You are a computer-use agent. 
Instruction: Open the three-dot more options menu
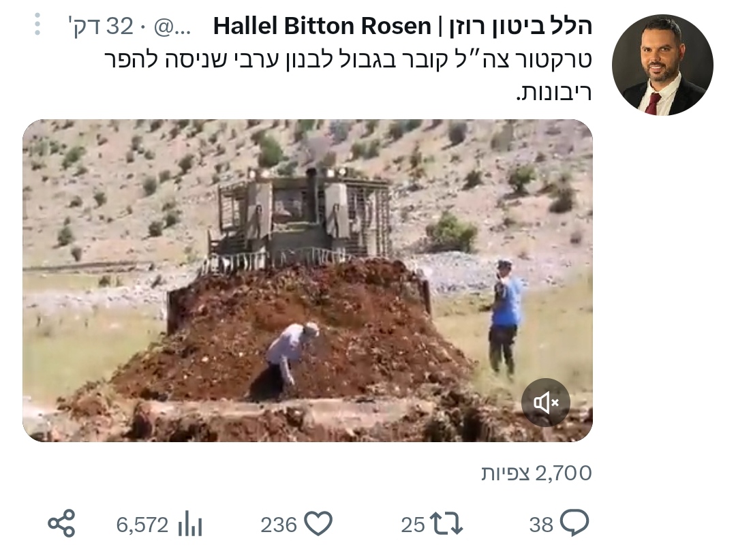pos(38,25)
